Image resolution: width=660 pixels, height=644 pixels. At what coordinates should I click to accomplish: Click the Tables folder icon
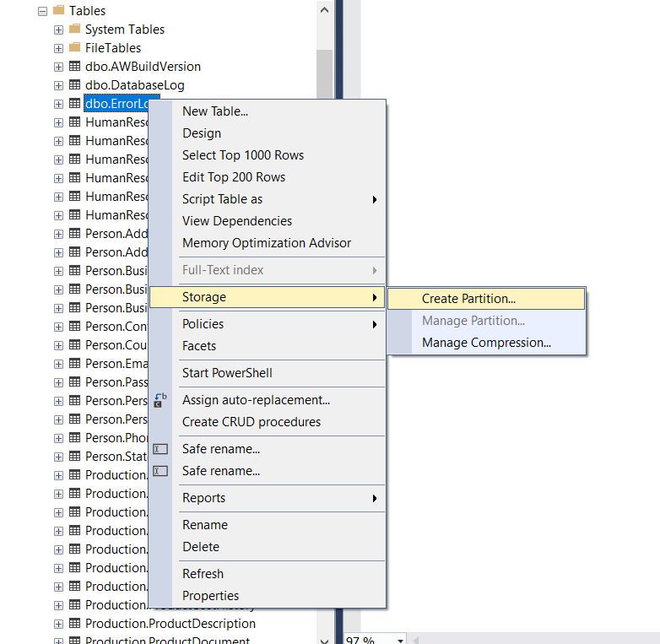click(x=58, y=10)
